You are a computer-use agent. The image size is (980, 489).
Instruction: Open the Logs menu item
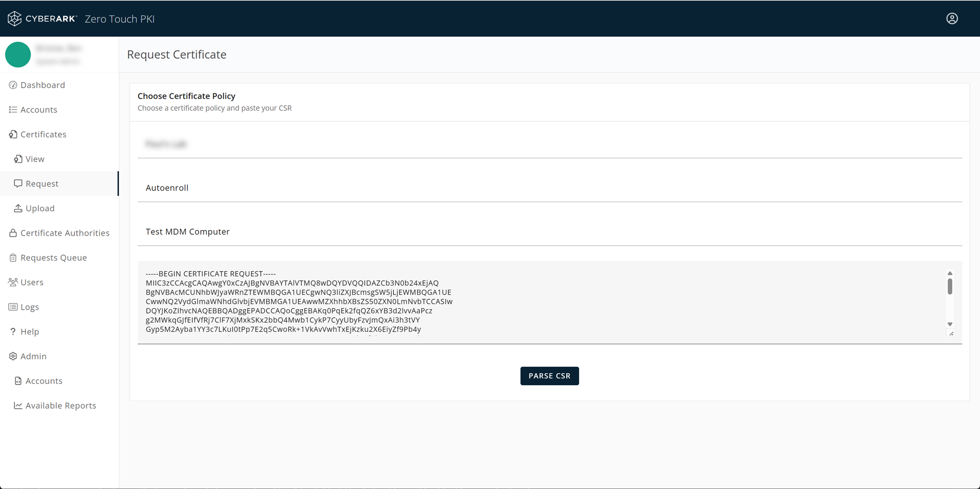(30, 307)
